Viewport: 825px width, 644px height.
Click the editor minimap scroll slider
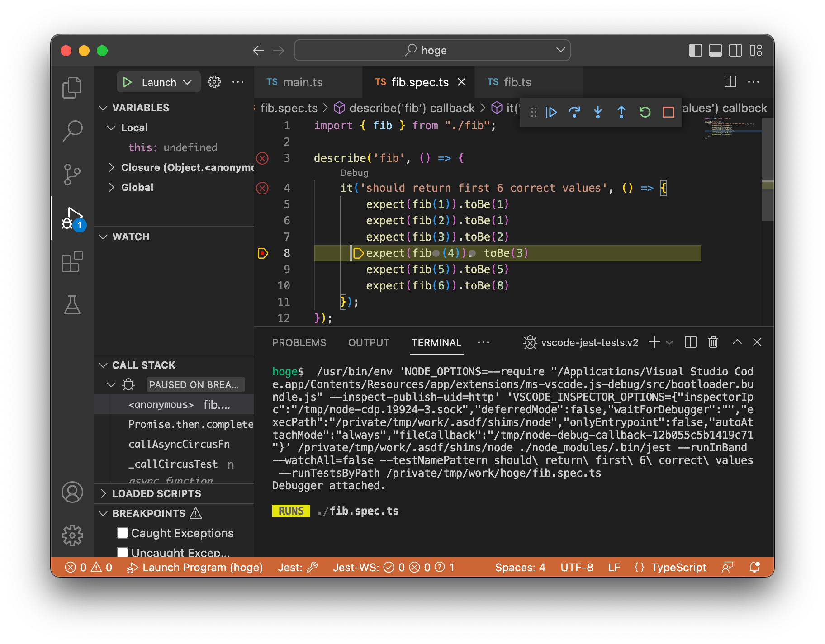(x=768, y=169)
